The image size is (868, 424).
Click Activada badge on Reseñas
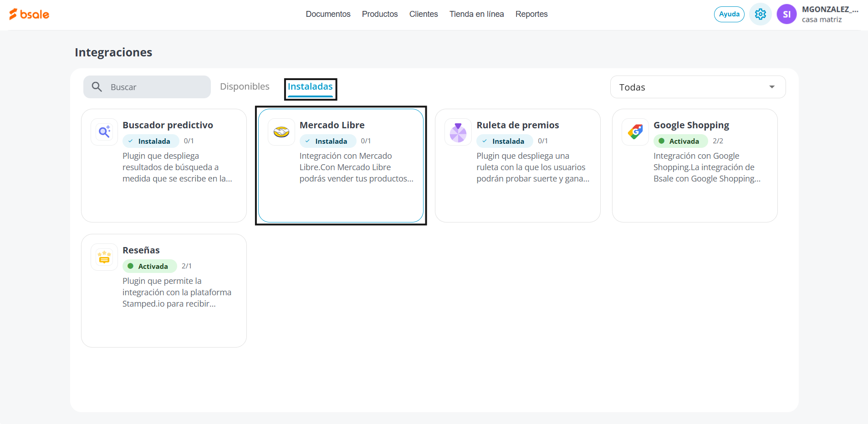pos(149,266)
